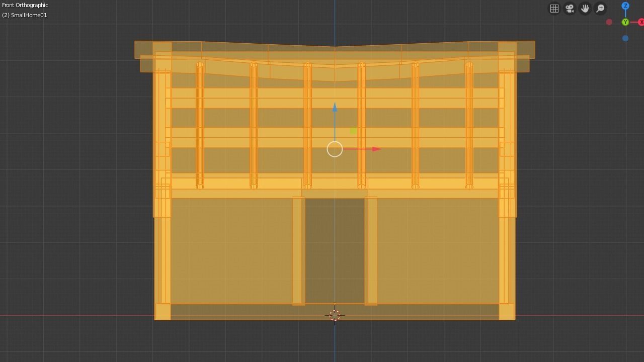Screen dimensions: 644x362
Task: Click the white circle free-move gizmo
Action: 335,149
